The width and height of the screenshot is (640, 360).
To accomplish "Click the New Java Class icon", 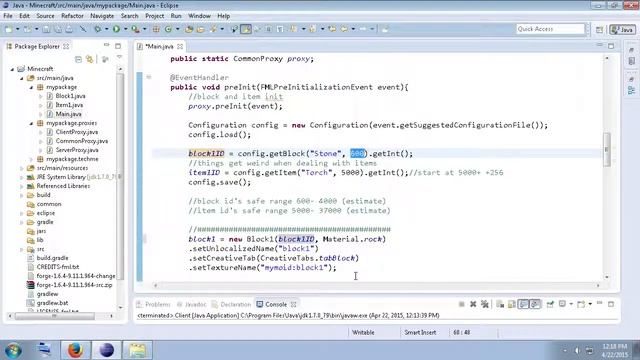I will [x=168, y=29].
